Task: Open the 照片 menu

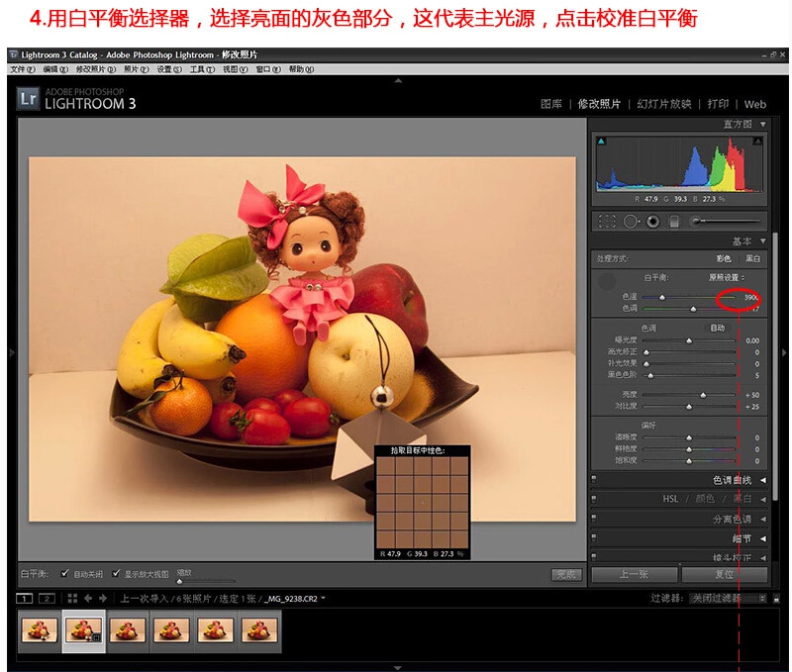Action: click(x=137, y=69)
